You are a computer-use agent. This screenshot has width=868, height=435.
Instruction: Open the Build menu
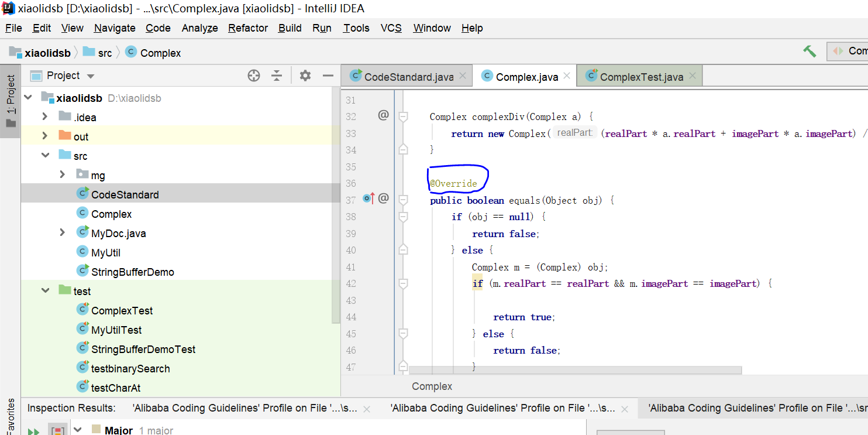(x=290, y=28)
